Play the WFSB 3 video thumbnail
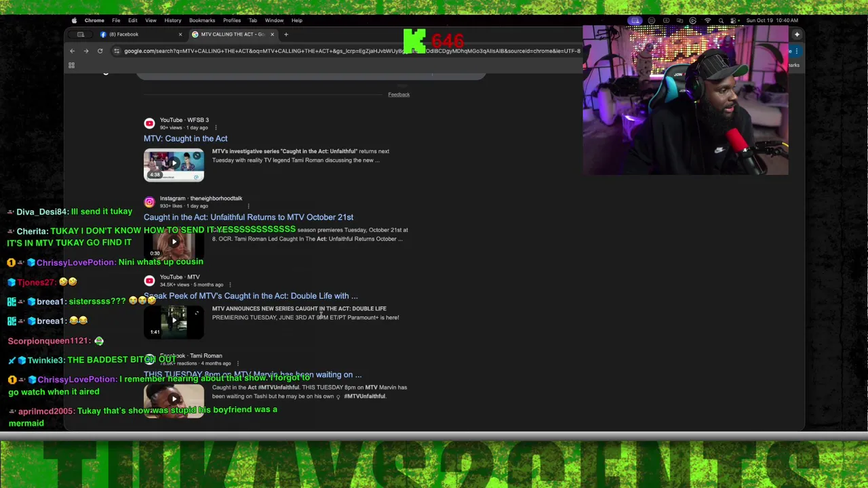Viewport: 868px width, 488px height. (x=174, y=165)
